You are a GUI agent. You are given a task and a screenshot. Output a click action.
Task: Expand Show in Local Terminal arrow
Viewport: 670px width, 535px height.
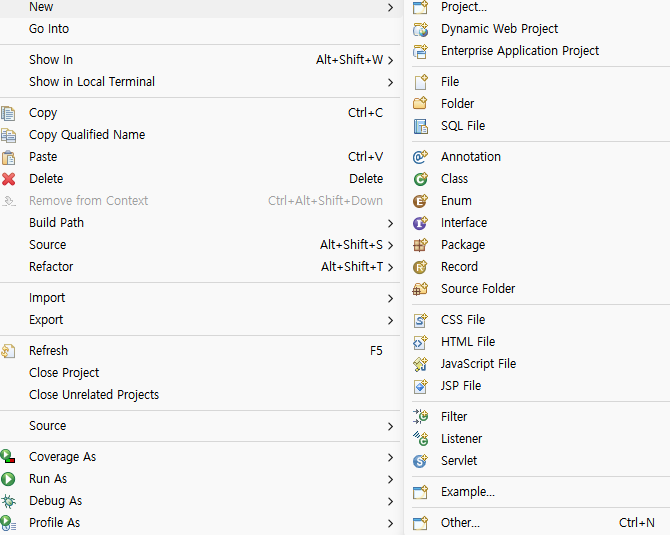[x=390, y=82]
